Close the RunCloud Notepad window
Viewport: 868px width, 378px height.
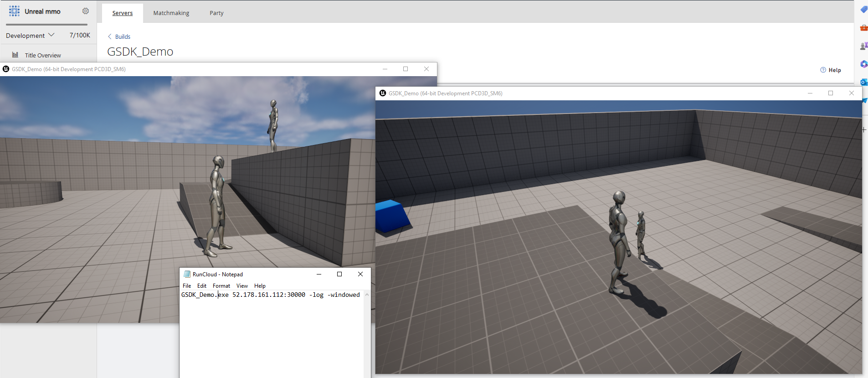point(360,274)
